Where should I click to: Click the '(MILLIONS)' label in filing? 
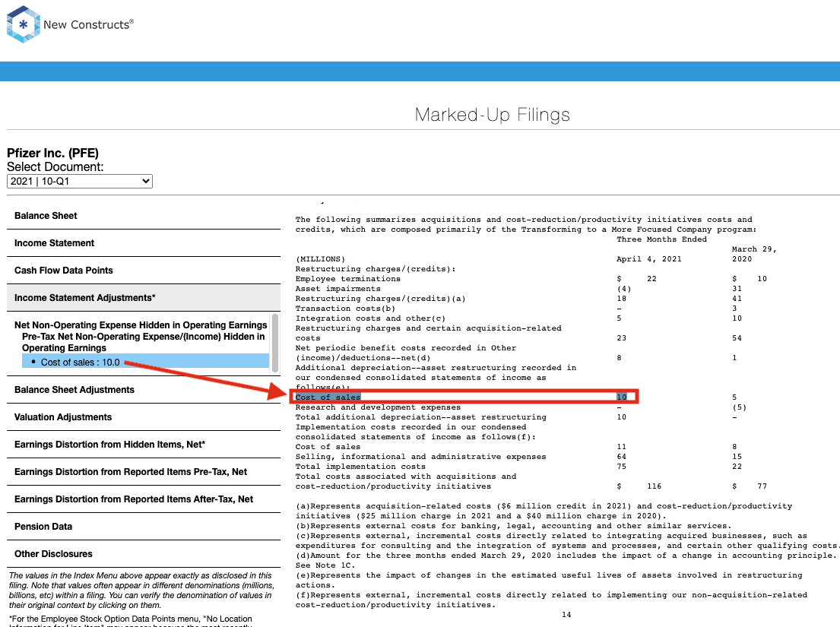(x=320, y=259)
